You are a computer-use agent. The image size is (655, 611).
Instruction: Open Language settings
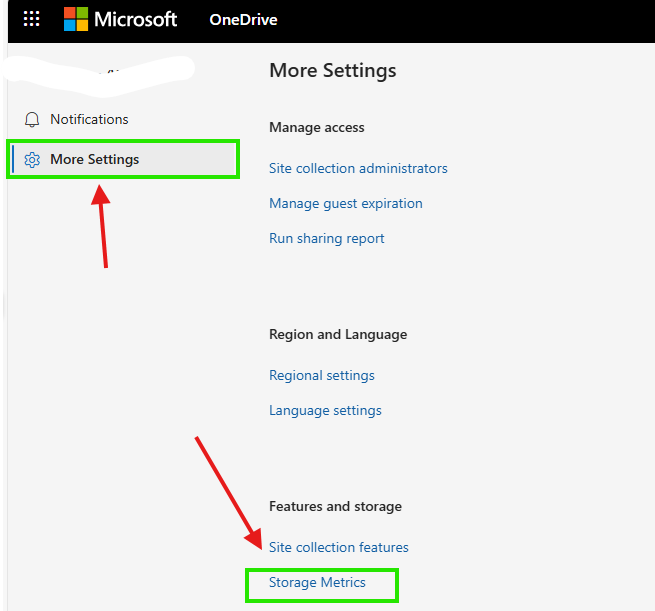(325, 411)
